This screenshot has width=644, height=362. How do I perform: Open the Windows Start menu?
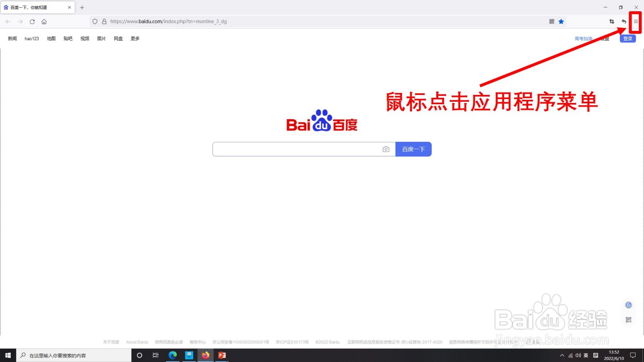[8, 355]
